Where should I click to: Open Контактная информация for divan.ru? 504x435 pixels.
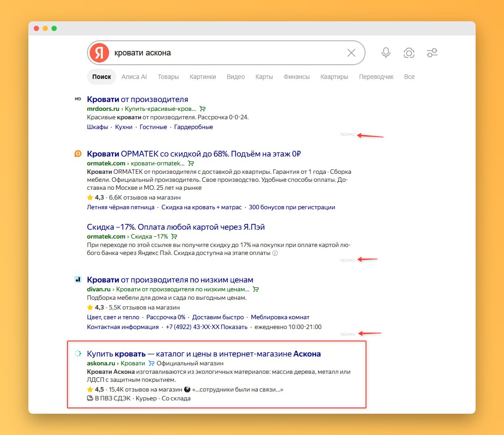pos(123,327)
